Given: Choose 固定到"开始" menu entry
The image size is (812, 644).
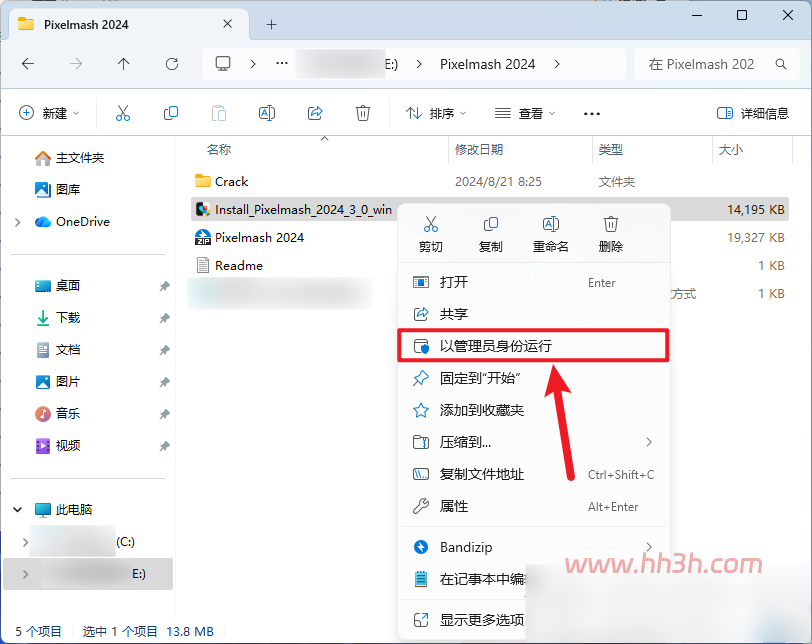Looking at the screenshot, I should (x=533, y=378).
